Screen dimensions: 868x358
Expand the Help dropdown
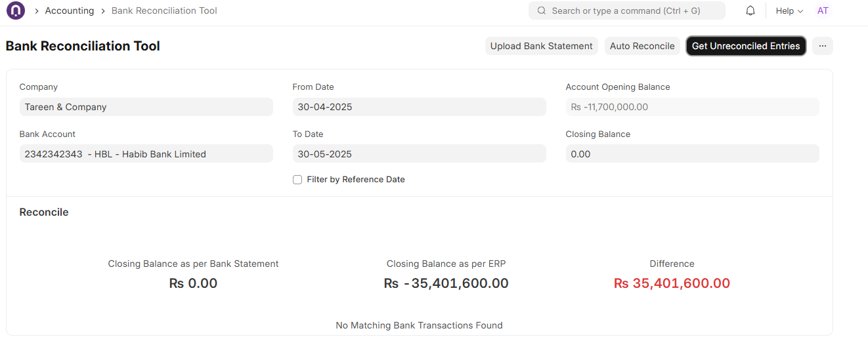coord(789,11)
